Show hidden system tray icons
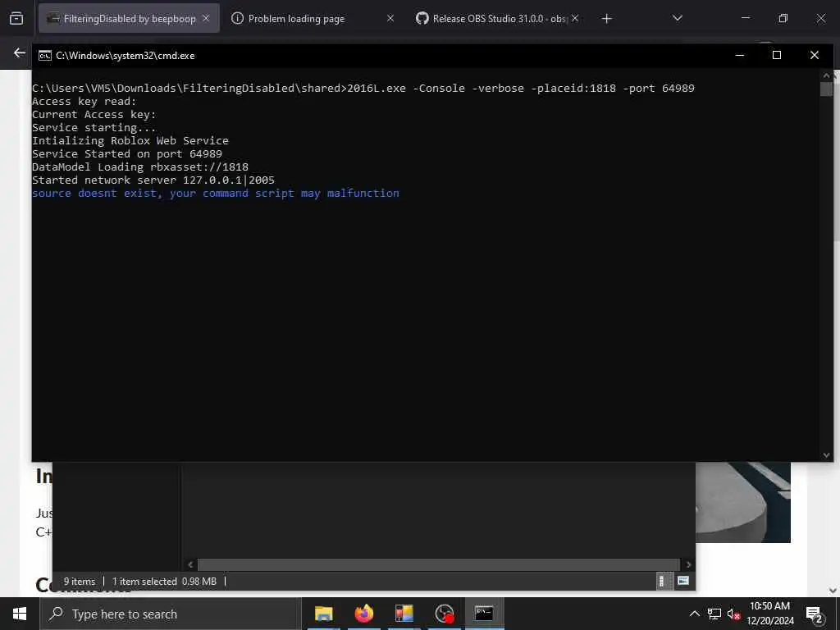Screen dimensions: 840x630 click(x=694, y=614)
